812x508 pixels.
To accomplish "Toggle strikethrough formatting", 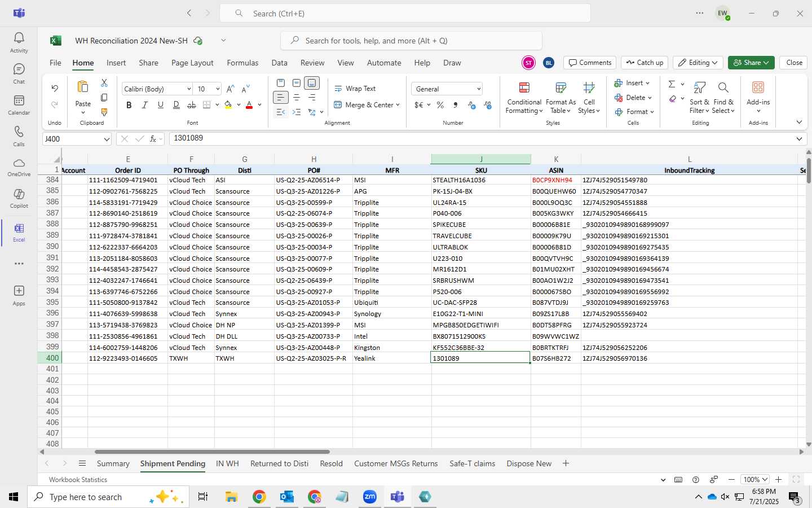I will 192,105.
